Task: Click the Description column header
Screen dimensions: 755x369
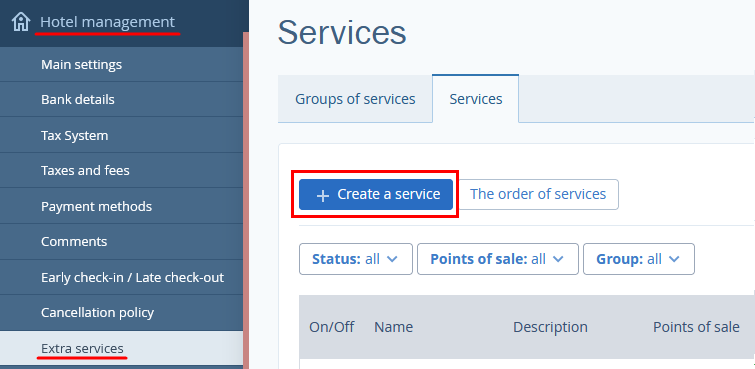Action: click(550, 327)
